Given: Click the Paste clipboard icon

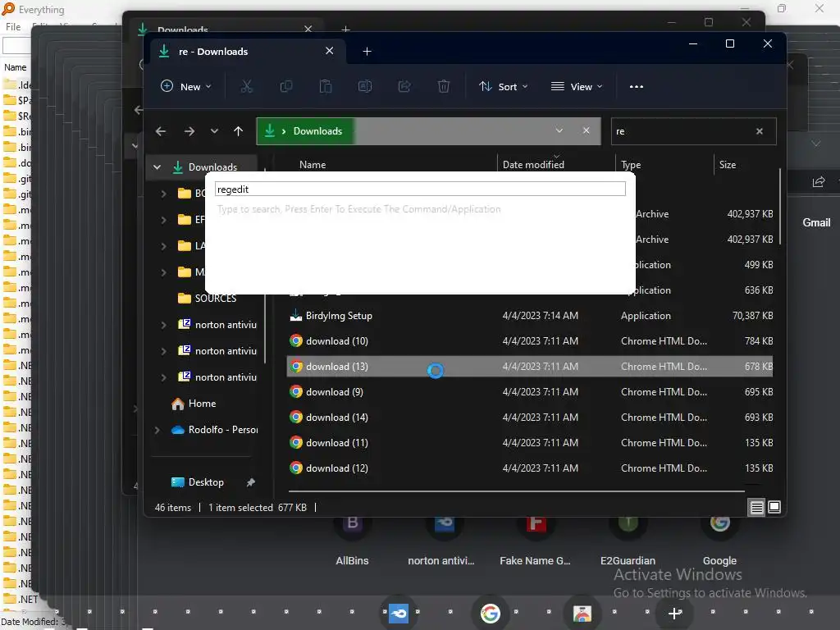Looking at the screenshot, I should point(325,86).
